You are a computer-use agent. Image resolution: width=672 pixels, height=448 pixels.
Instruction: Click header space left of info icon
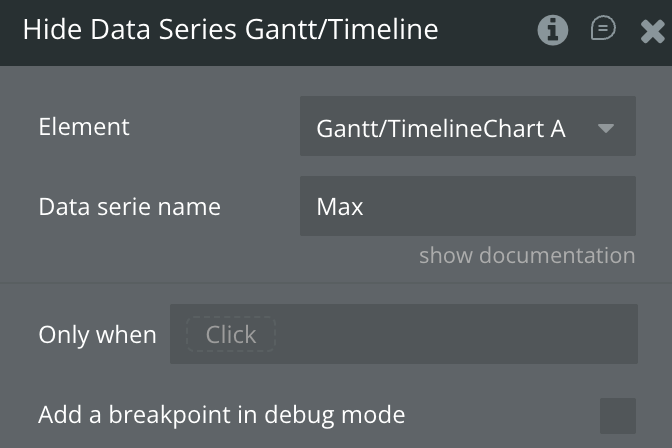click(490, 30)
